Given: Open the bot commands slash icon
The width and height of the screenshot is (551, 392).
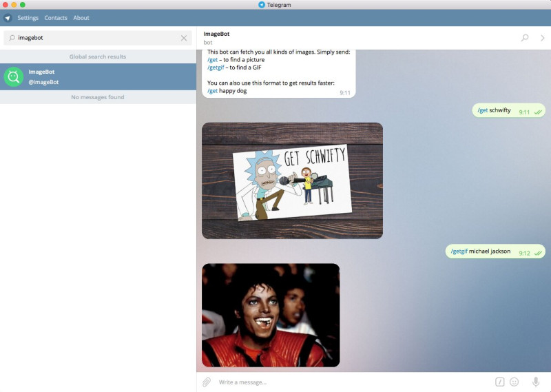Looking at the screenshot, I should coord(500,382).
